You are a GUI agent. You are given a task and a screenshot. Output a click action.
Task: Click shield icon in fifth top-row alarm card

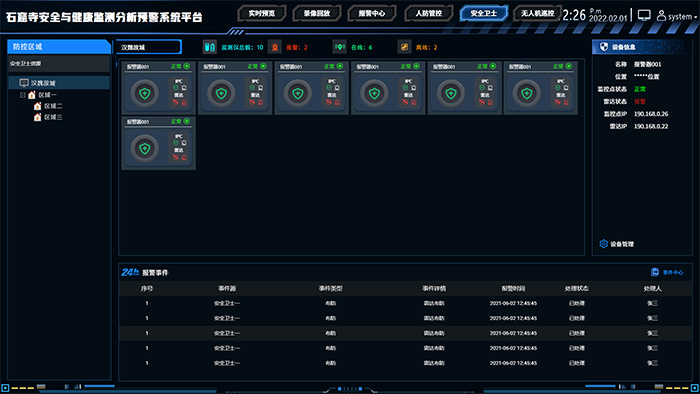pyautogui.click(x=451, y=93)
